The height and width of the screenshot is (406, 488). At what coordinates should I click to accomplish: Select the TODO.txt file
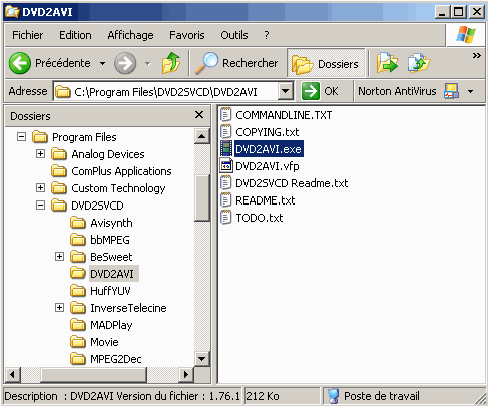pyautogui.click(x=259, y=218)
